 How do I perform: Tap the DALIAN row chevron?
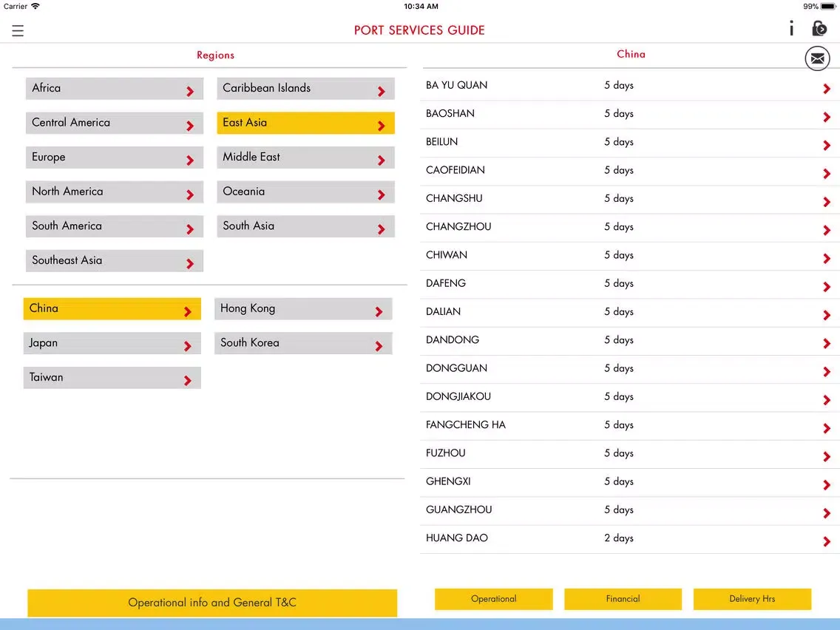pyautogui.click(x=827, y=316)
